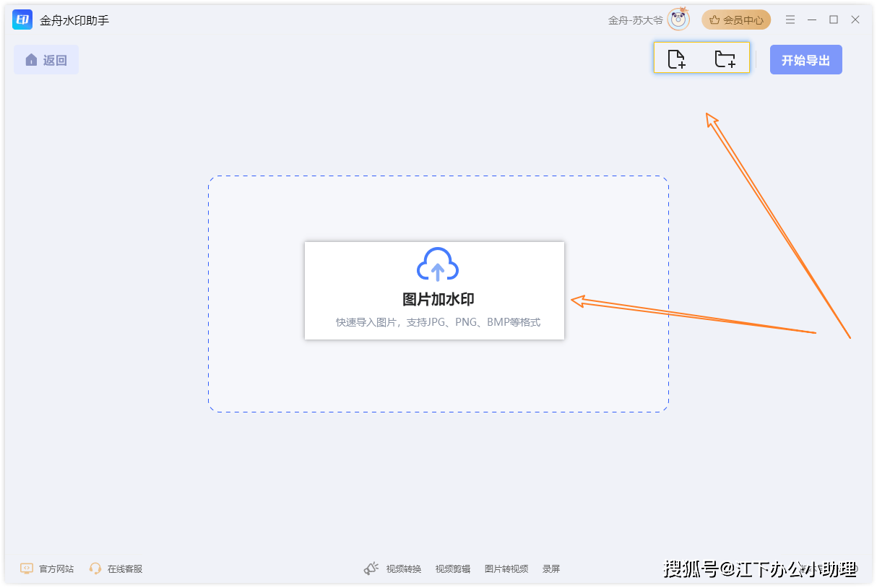The width and height of the screenshot is (877, 588).
Task: Click the add file icon
Action: (676, 59)
